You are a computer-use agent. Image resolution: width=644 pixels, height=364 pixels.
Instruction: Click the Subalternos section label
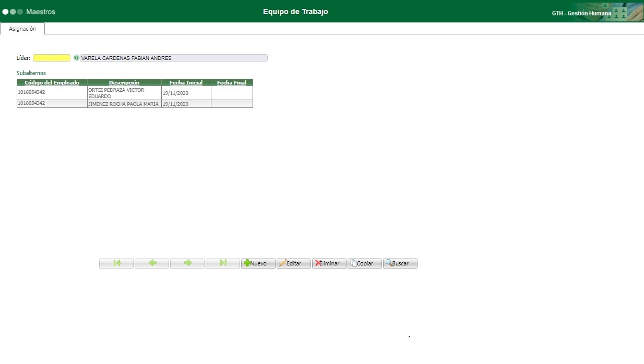(31, 73)
